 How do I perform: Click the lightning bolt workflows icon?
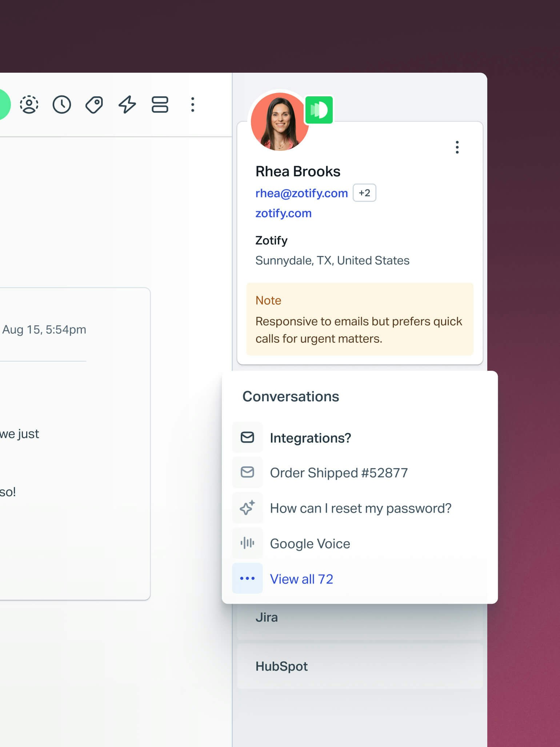coord(127,105)
